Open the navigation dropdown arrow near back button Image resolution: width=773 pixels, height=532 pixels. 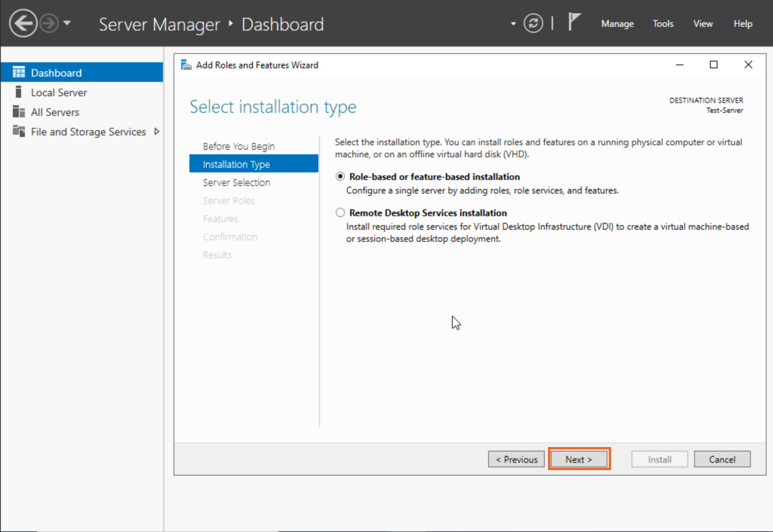pos(66,23)
